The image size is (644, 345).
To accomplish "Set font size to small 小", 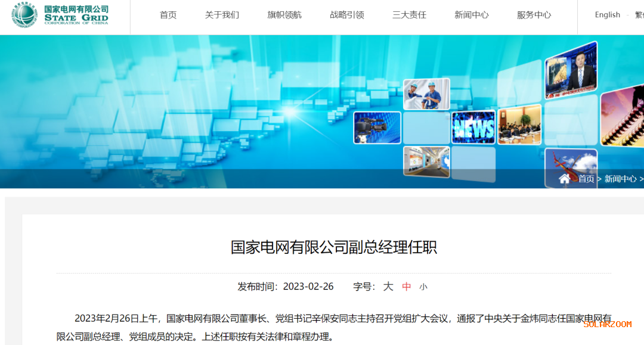I will (423, 287).
